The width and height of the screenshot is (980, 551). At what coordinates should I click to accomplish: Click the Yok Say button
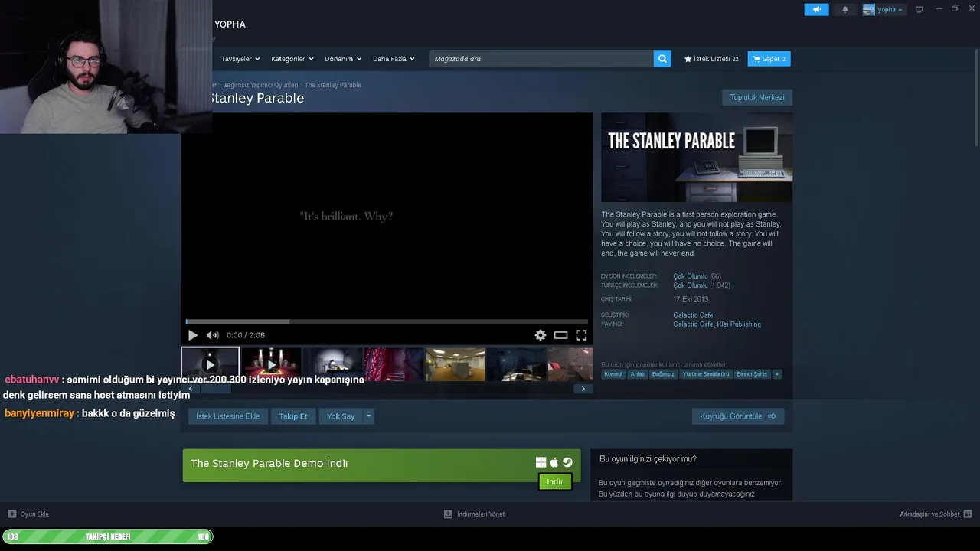pos(341,416)
